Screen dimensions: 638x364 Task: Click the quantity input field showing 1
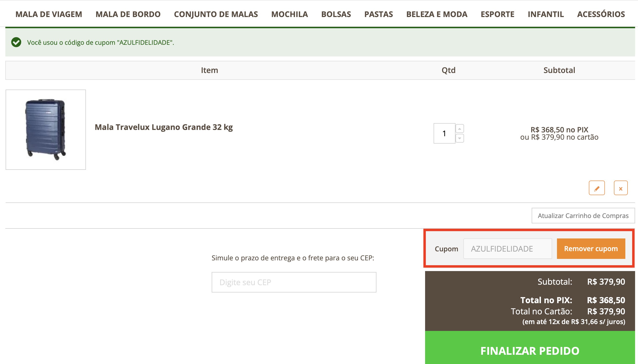tap(444, 133)
